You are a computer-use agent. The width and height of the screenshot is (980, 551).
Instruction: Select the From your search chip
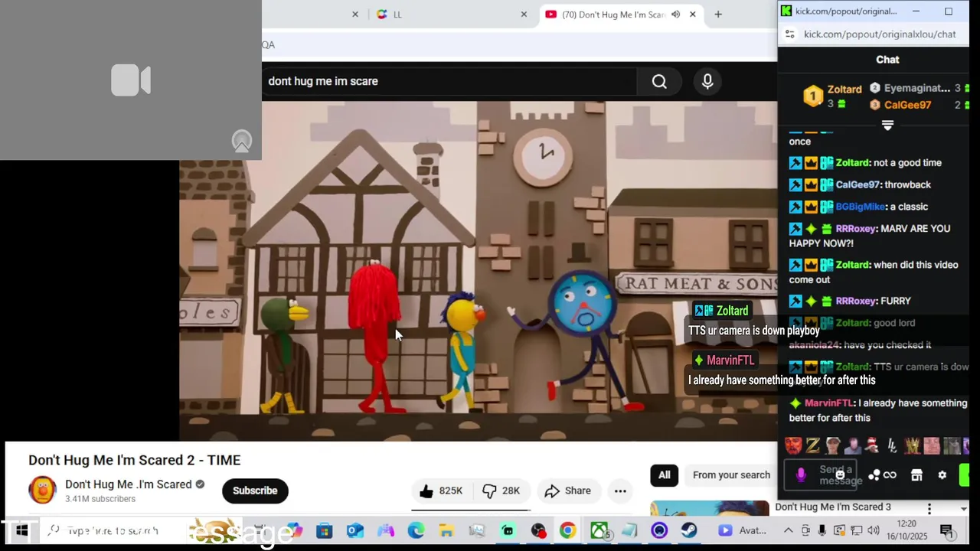tap(731, 475)
